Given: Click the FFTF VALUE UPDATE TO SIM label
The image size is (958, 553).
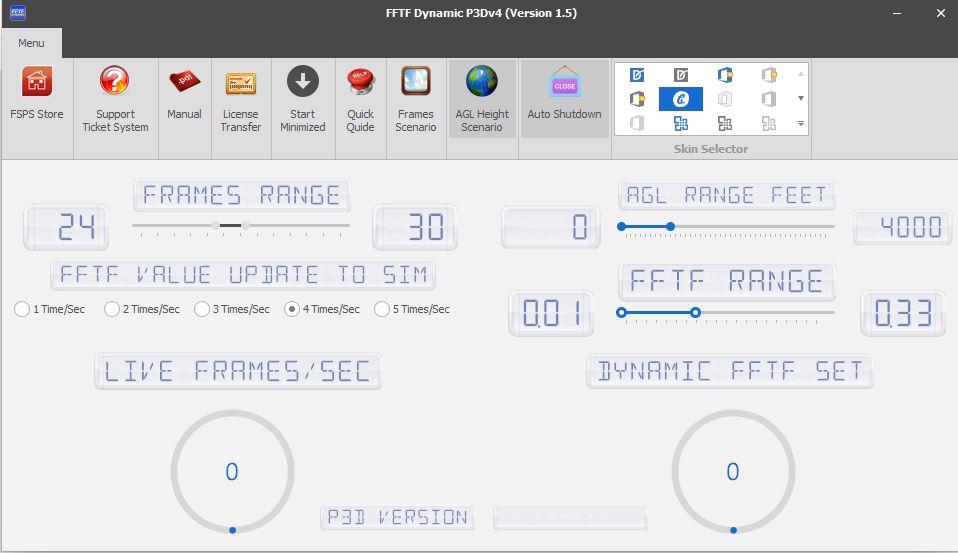Looking at the screenshot, I should 243,275.
